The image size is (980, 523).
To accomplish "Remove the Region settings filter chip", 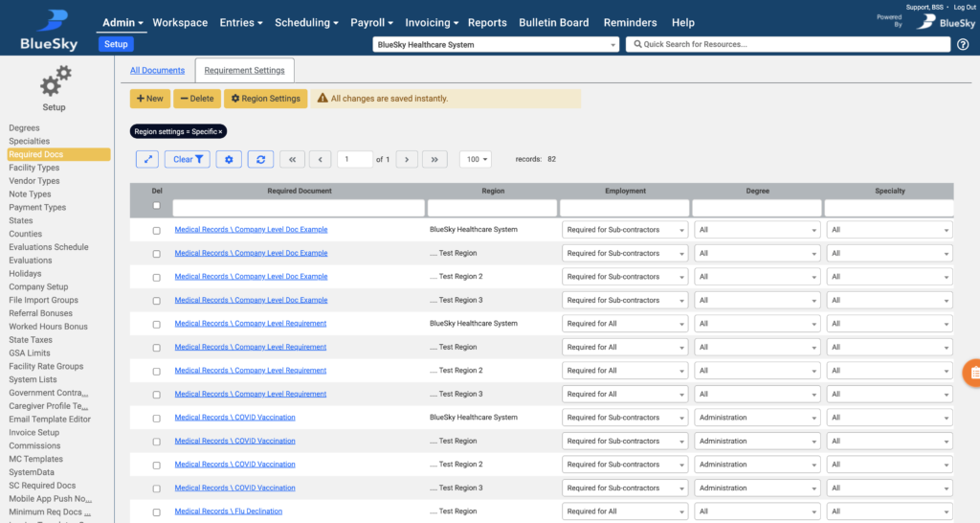I will [220, 131].
